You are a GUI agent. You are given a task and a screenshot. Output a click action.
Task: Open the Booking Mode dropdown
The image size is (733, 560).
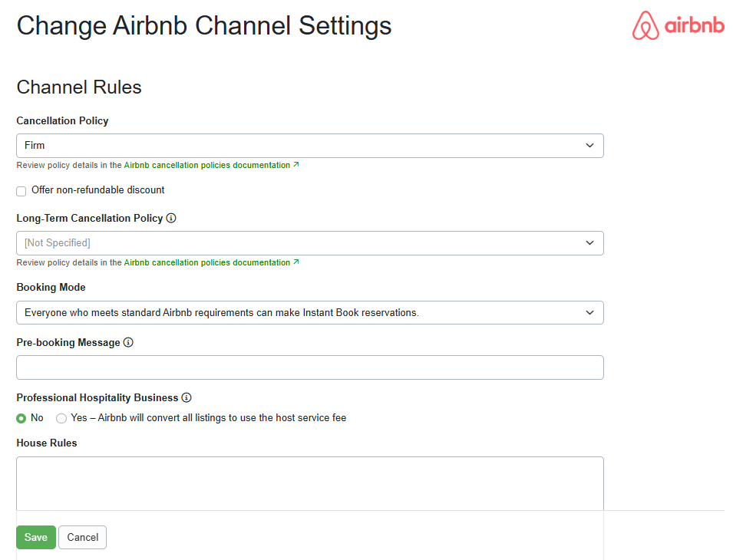click(309, 312)
